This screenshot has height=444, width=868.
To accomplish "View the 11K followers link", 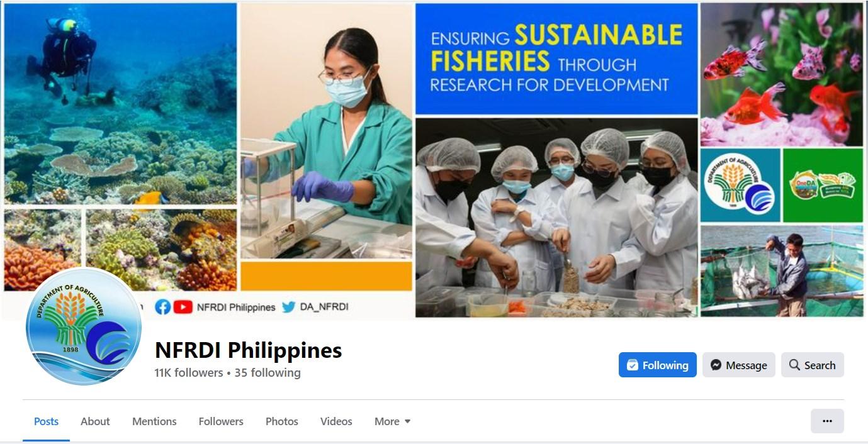I will click(x=189, y=373).
